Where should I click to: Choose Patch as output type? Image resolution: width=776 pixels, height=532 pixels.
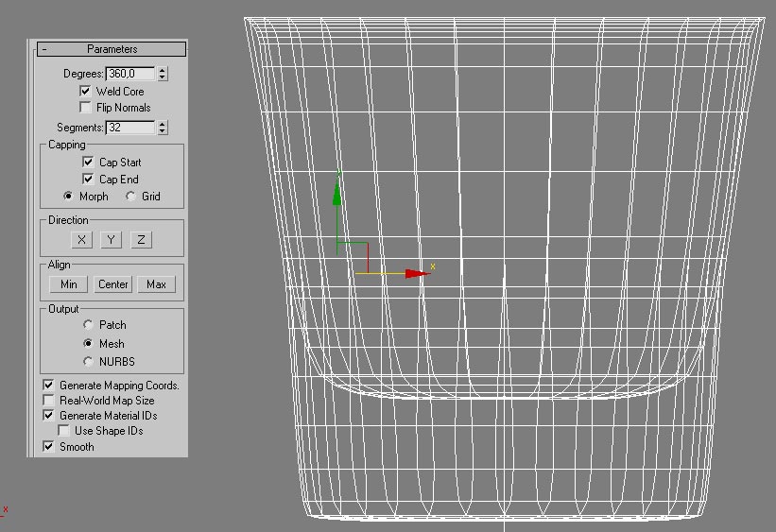pyautogui.click(x=89, y=325)
